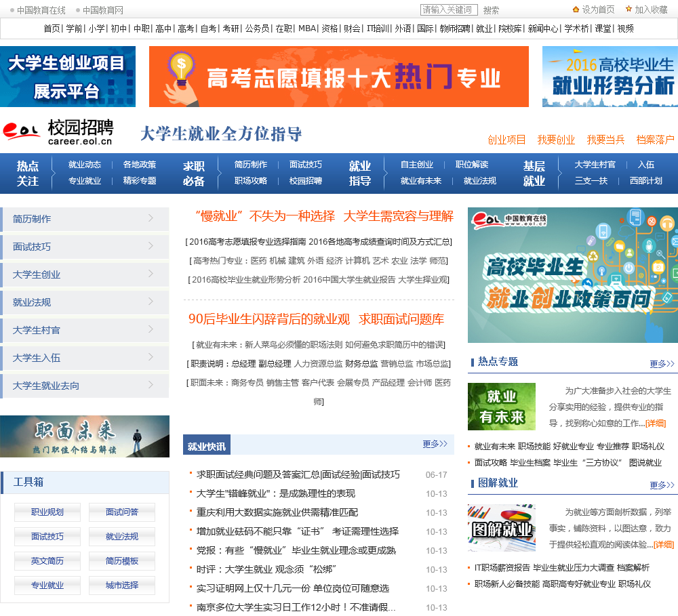Click 简历制作 in the blue nav bar

click(x=251, y=165)
